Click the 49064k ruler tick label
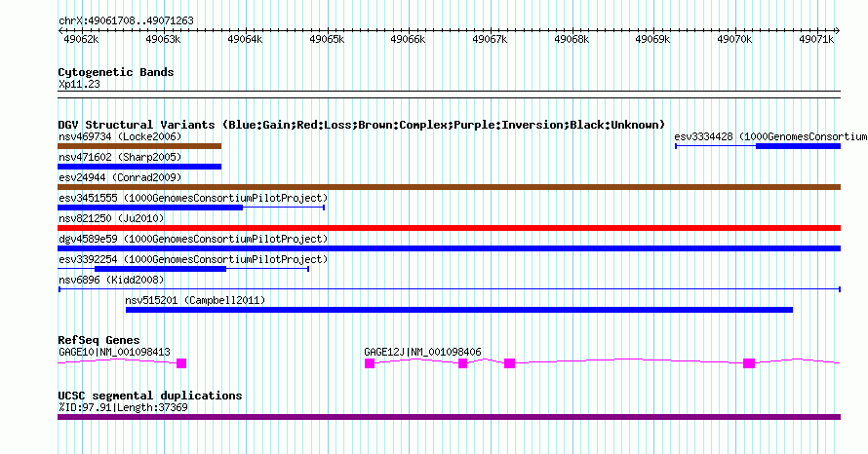868x454 pixels. (245, 39)
